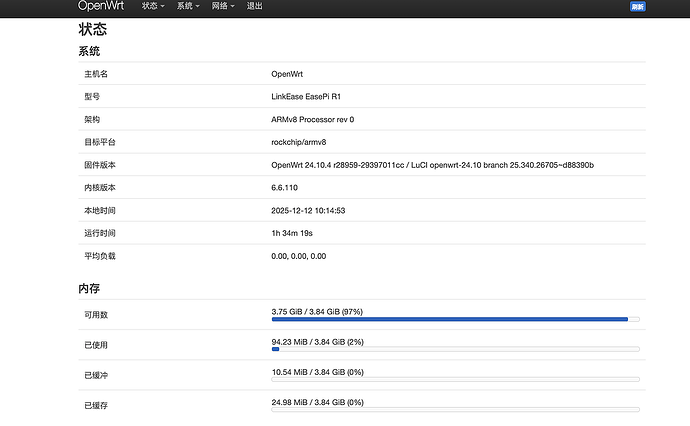Click the 运行时间 uptime value
The width and height of the screenshot is (690, 426).
tap(292, 233)
